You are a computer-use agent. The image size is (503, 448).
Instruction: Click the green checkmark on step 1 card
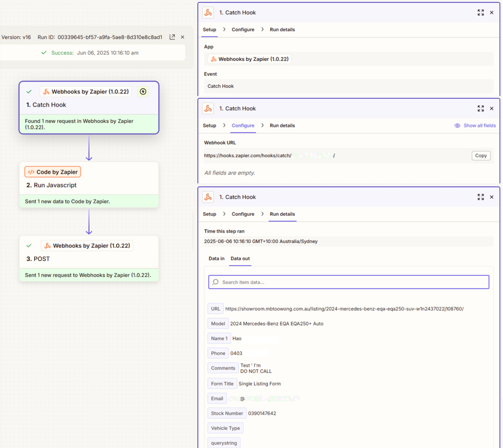29,92
